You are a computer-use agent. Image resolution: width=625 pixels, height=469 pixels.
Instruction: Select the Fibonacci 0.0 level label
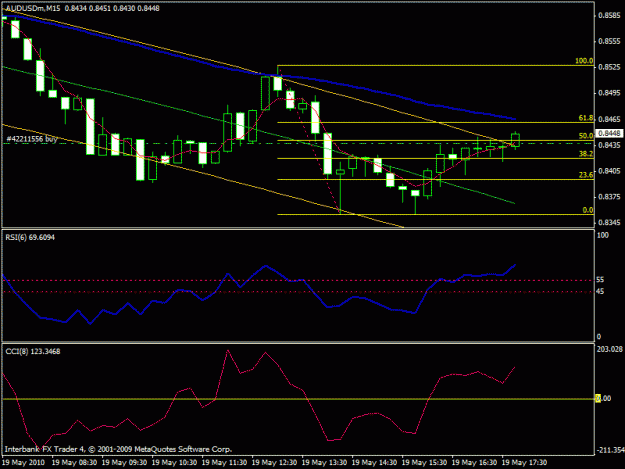(588, 210)
